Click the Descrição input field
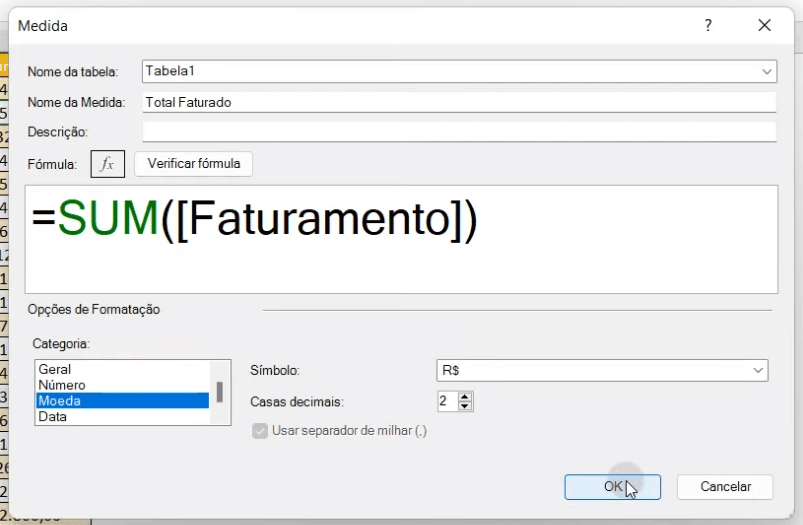Viewport: 803px width, 525px height. pyautogui.click(x=459, y=132)
